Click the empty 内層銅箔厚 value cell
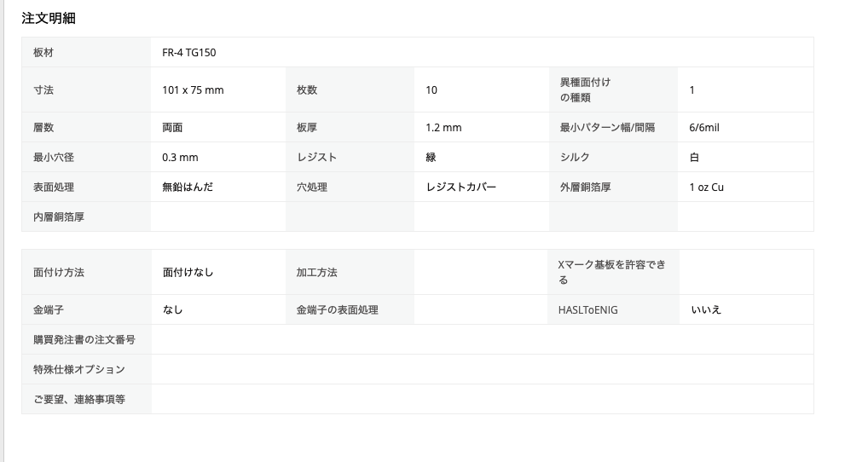This screenshot has height=462, width=868. 217,217
